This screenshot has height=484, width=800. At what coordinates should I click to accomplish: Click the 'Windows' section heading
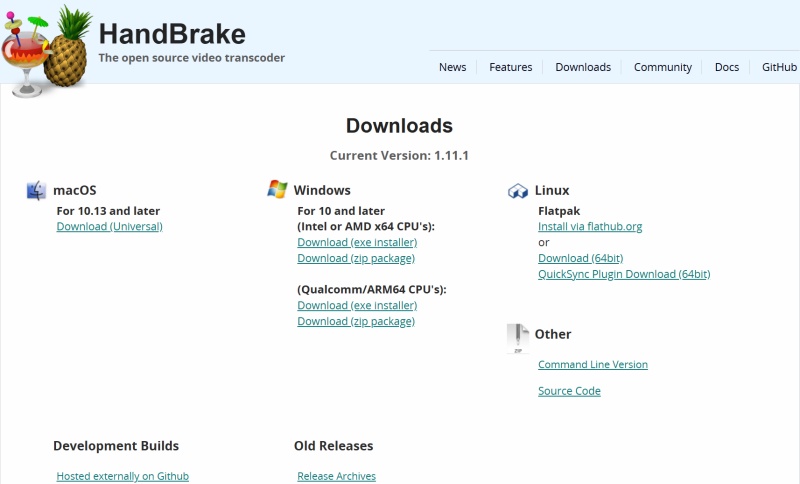pyautogui.click(x=322, y=190)
